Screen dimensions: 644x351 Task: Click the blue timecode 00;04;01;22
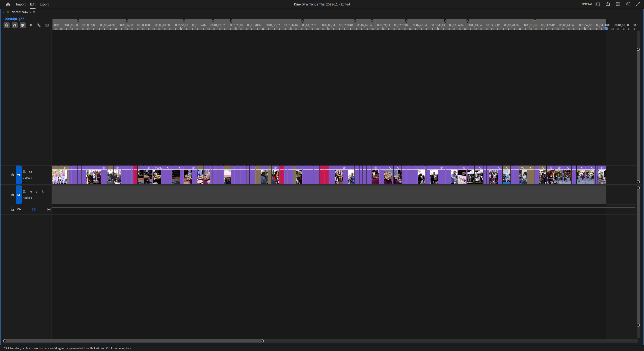pos(14,19)
